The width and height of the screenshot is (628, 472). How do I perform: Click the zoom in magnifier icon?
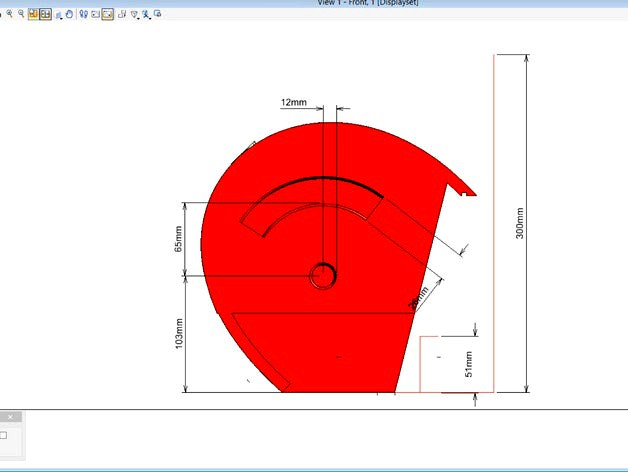point(9,14)
